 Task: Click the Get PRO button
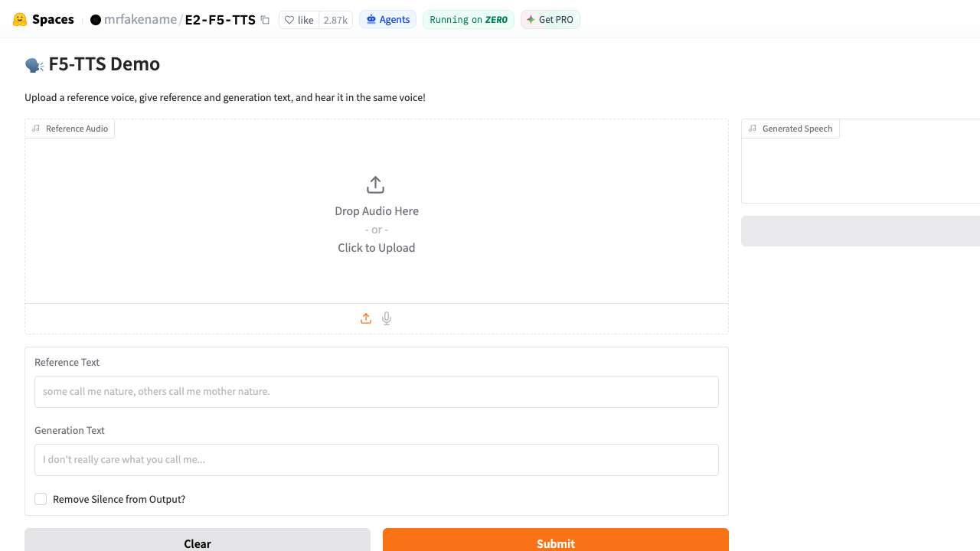pyautogui.click(x=550, y=20)
